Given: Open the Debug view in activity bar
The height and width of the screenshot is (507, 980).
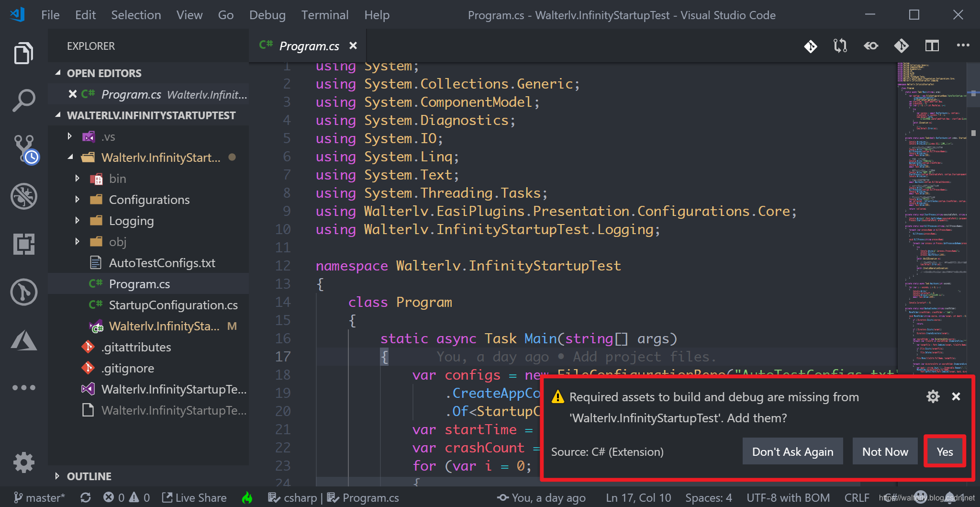Looking at the screenshot, I should tap(23, 196).
